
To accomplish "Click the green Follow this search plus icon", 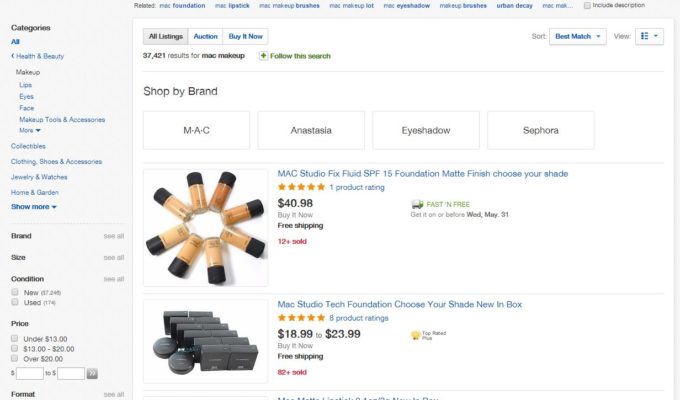I will 263,56.
